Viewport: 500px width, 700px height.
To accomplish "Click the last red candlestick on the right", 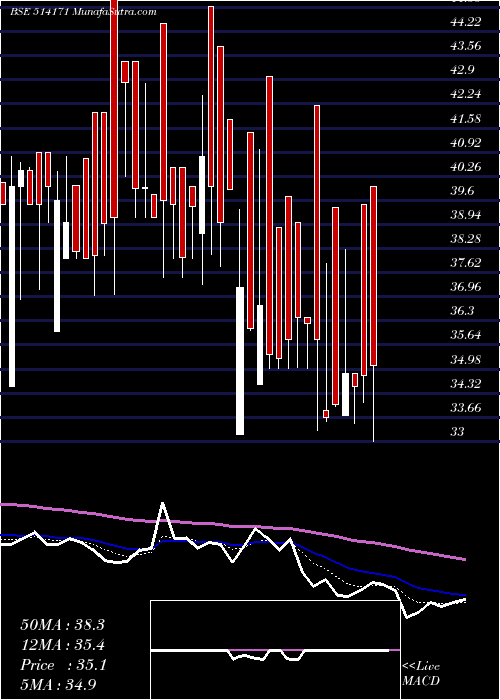I will click(374, 276).
